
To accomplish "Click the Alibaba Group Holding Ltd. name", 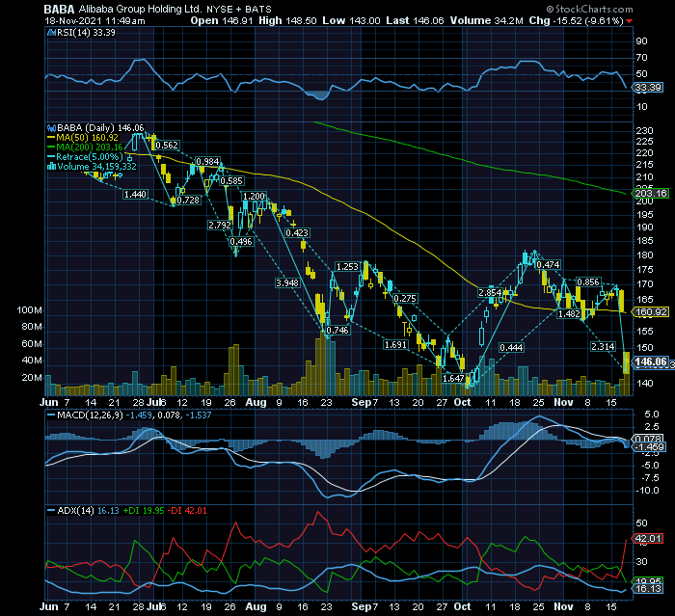I will pyautogui.click(x=140, y=9).
